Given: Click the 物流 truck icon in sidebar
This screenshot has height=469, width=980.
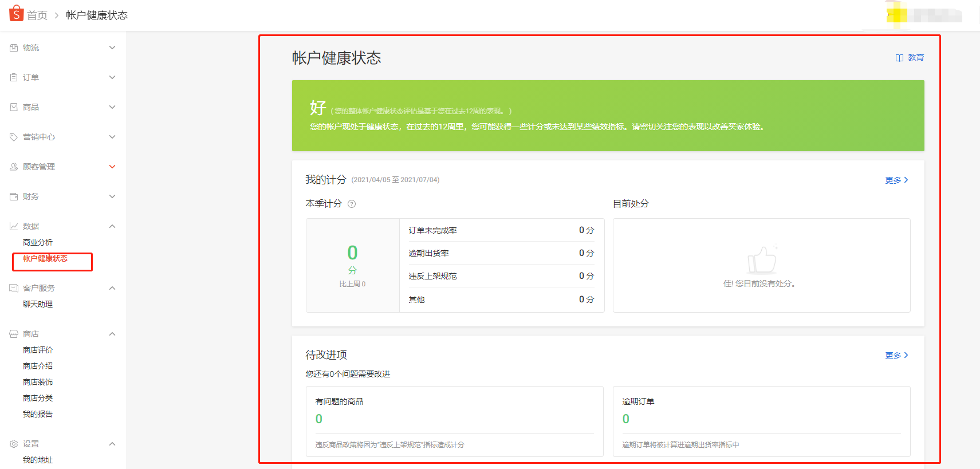Looking at the screenshot, I should 14,48.
